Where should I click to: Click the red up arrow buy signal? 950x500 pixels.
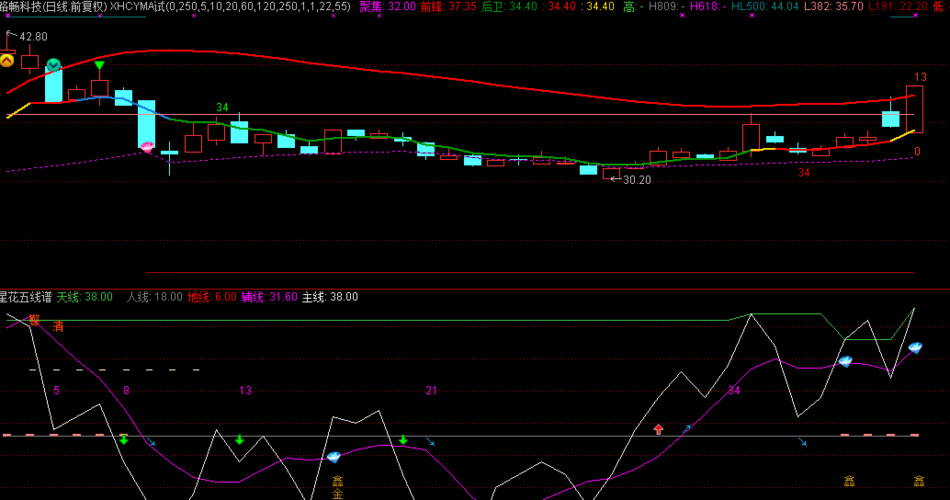659,429
